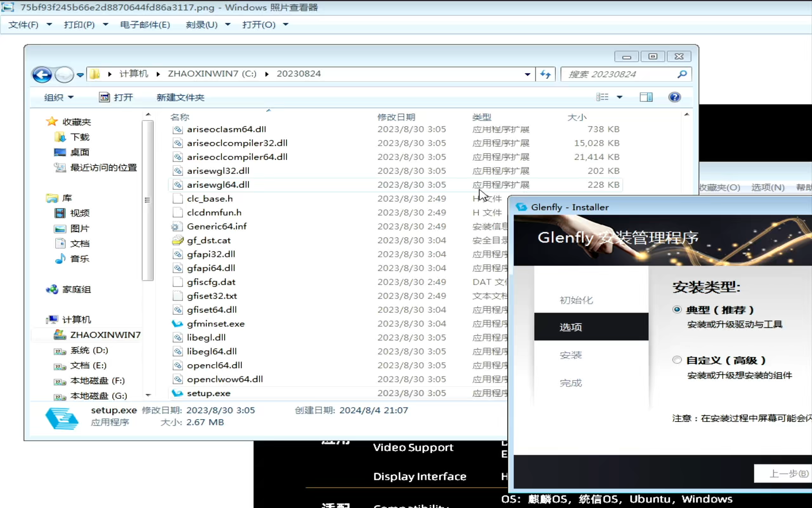
Task: Click the change view icon in Explorer toolbar
Action: [602, 97]
